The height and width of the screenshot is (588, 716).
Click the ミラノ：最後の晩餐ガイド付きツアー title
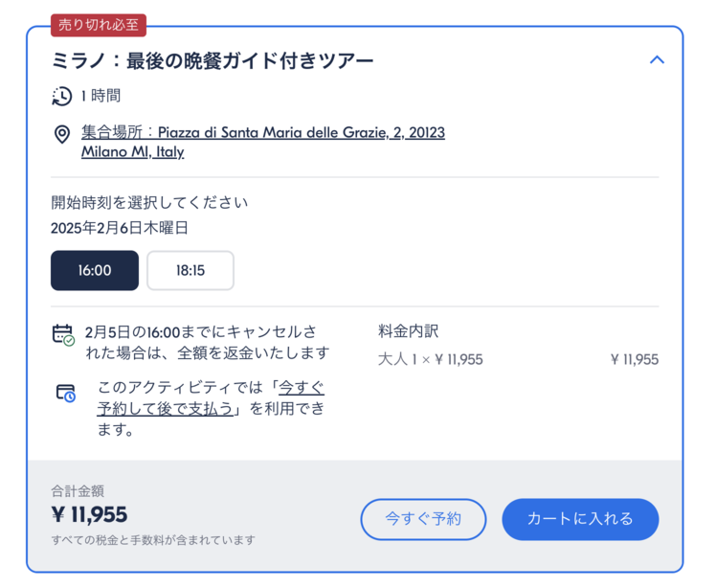click(213, 60)
